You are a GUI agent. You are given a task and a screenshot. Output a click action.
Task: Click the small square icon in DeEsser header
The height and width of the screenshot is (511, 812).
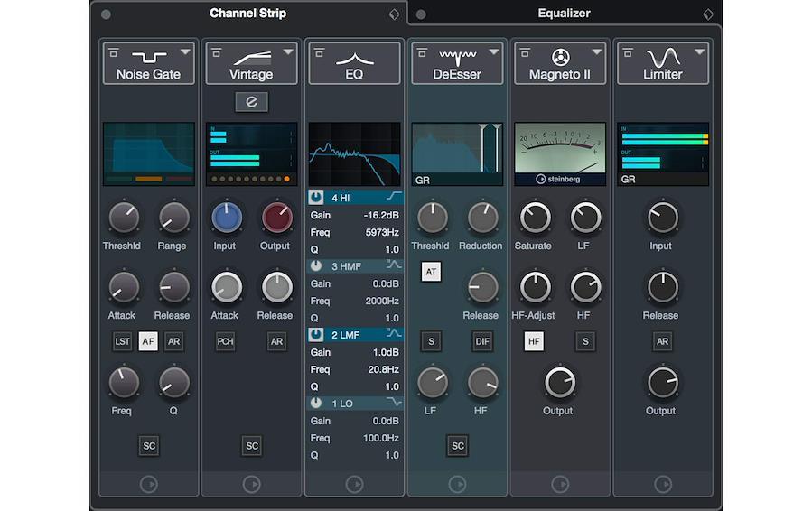click(x=420, y=53)
